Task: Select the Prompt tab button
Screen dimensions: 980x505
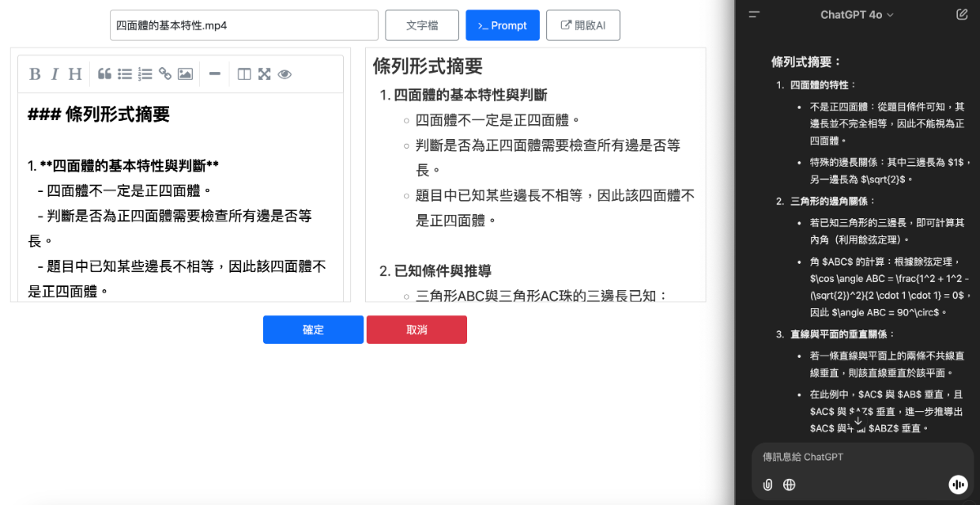Action: click(x=502, y=25)
